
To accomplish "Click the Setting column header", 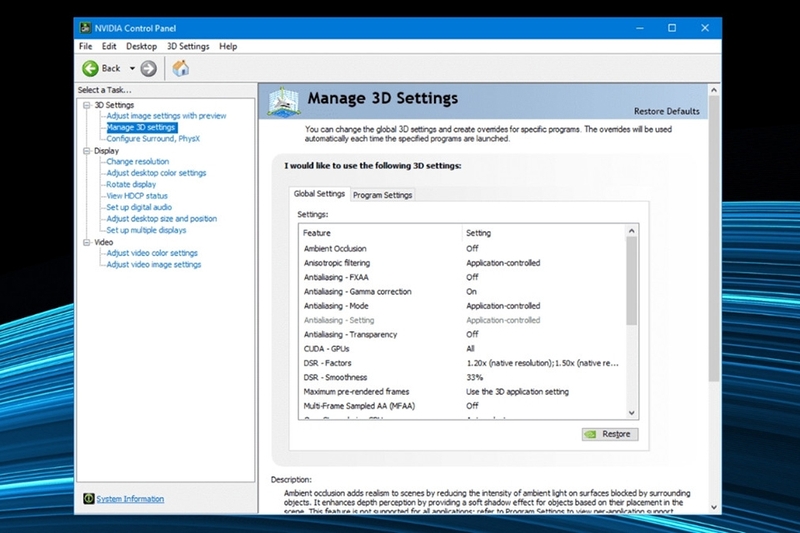I will click(544, 233).
